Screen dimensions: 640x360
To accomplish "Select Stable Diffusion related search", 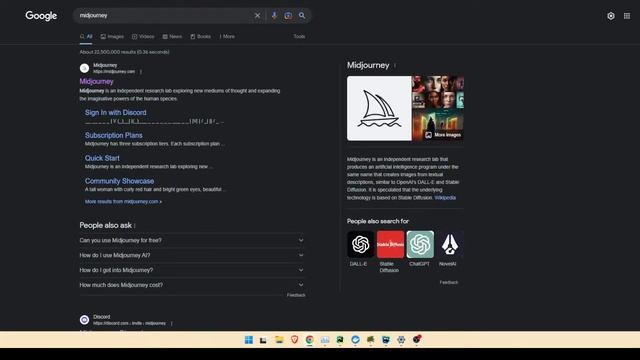I will (390, 252).
